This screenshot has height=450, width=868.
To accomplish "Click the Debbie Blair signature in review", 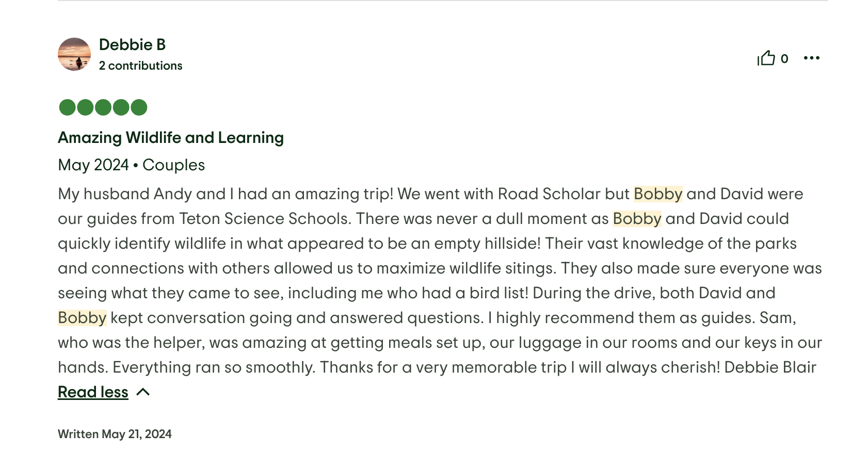I will (x=770, y=367).
